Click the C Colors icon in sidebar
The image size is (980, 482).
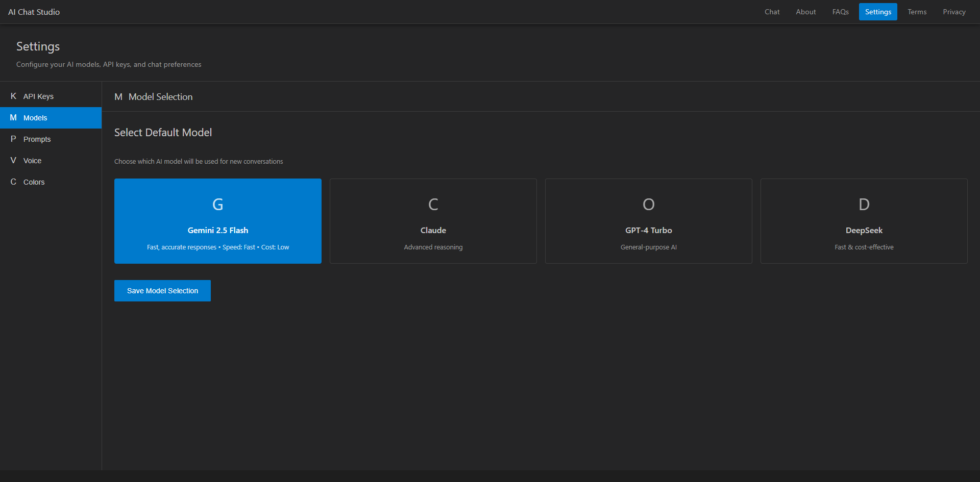13,182
